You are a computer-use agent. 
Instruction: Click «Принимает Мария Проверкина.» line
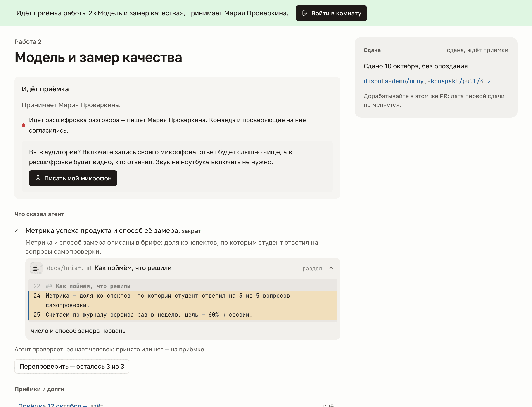pyautogui.click(x=71, y=105)
